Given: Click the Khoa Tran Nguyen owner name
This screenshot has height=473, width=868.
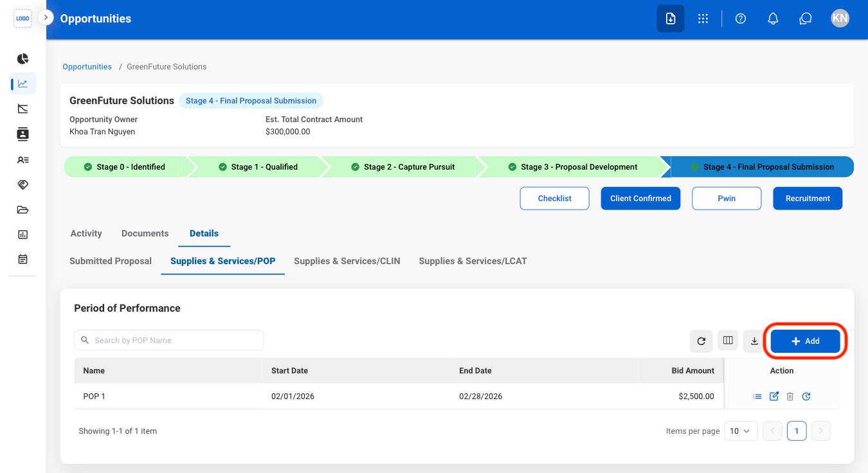Looking at the screenshot, I should [x=102, y=132].
